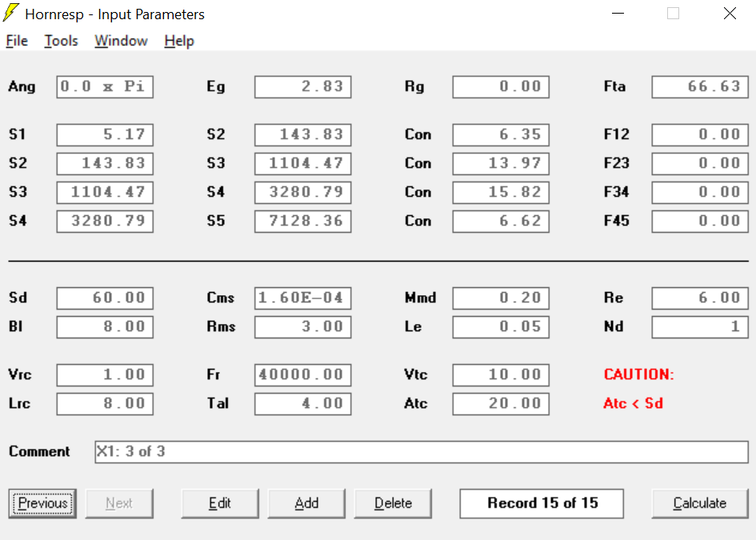Click the Mmd label
The height and width of the screenshot is (540, 756).
(420, 298)
